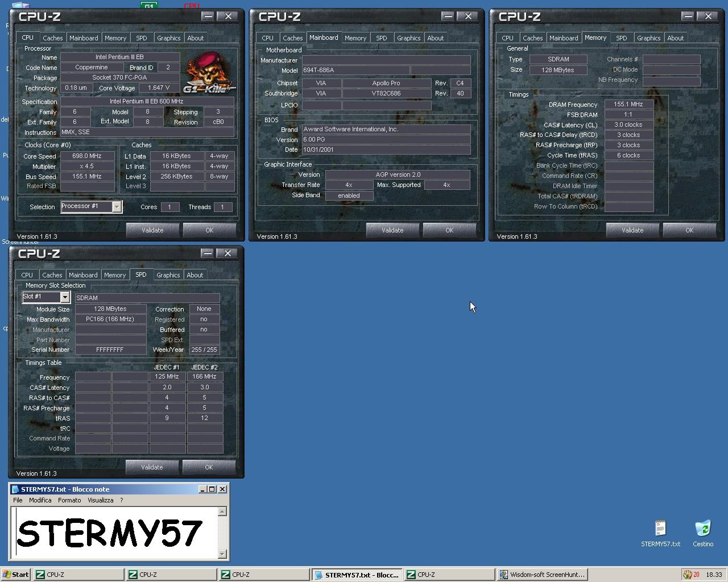Open Formato menu in Notepad
The image size is (728, 582).
tap(69, 500)
